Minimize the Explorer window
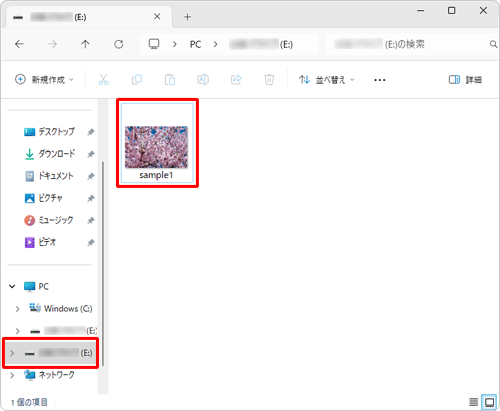Viewport: 500px width, 411px height. click(x=421, y=11)
